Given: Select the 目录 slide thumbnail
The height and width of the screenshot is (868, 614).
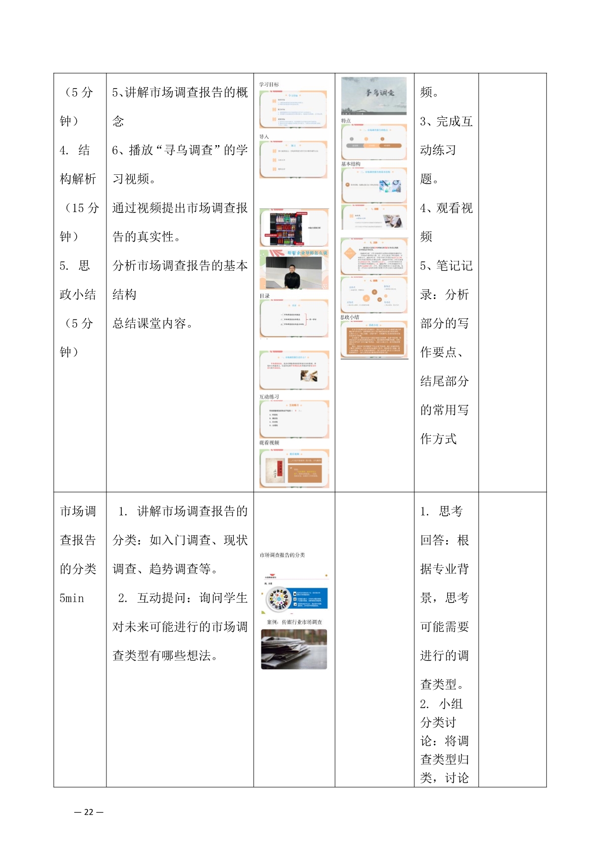Looking at the screenshot, I should click(294, 318).
